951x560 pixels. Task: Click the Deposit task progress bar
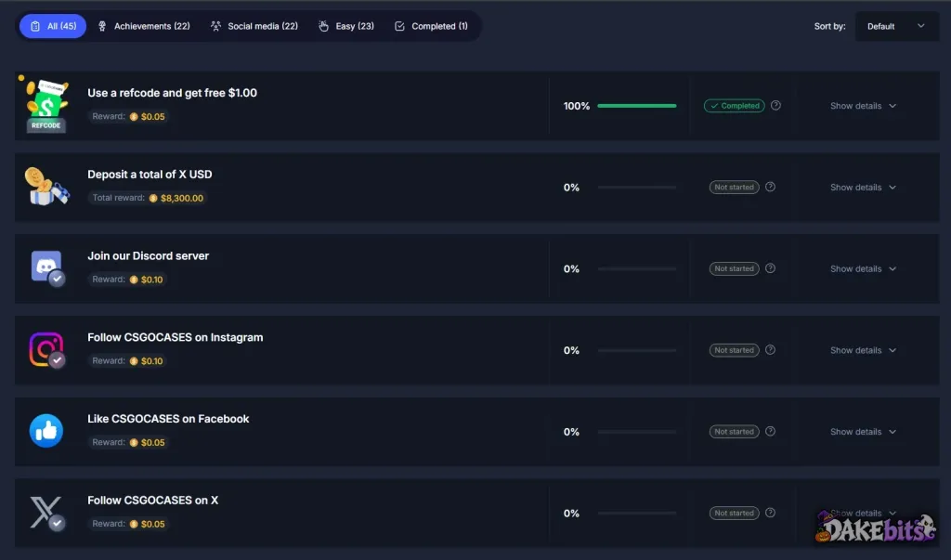pyautogui.click(x=637, y=187)
